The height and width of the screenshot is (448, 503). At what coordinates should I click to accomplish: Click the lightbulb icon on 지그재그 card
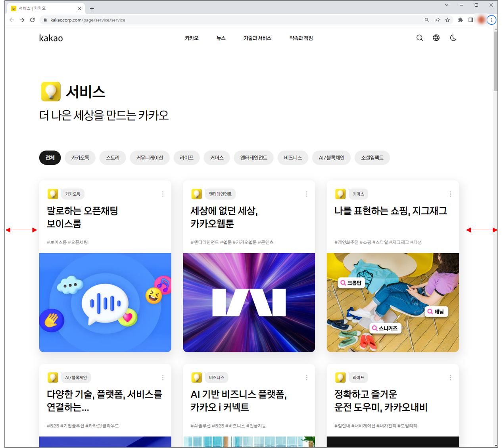point(340,194)
